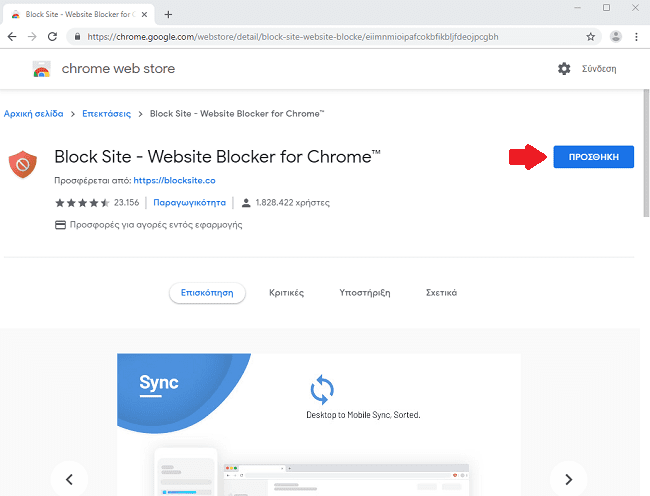Click the page vertical scrollbar
The height and width of the screenshot is (496, 650).
click(646, 153)
